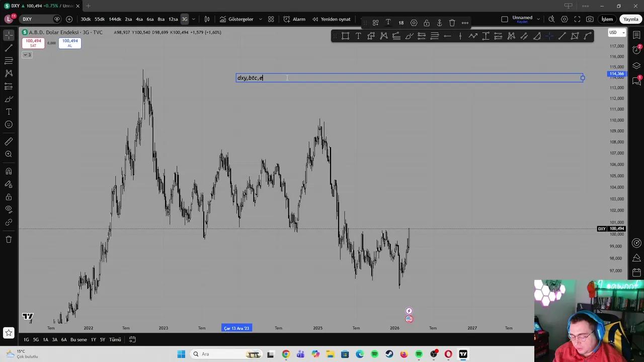Image resolution: width=644 pixels, height=362 pixels.
Task: Click the Yayınla publish button
Action: pyautogui.click(x=630, y=19)
